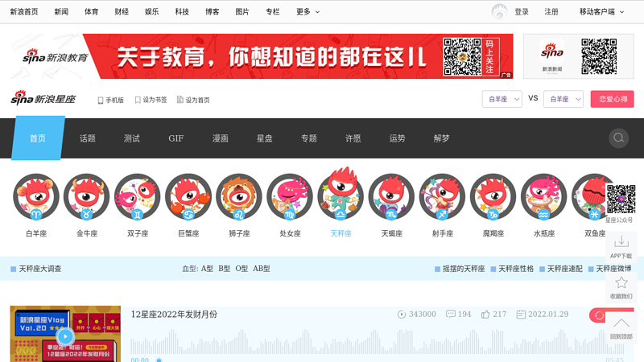The height and width of the screenshot is (362, 644).
Task: Open the GIF nav item
Action: [175, 138]
